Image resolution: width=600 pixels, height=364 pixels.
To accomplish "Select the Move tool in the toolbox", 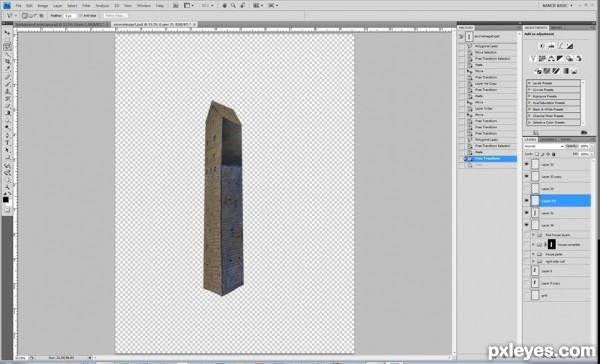I will 7,33.
